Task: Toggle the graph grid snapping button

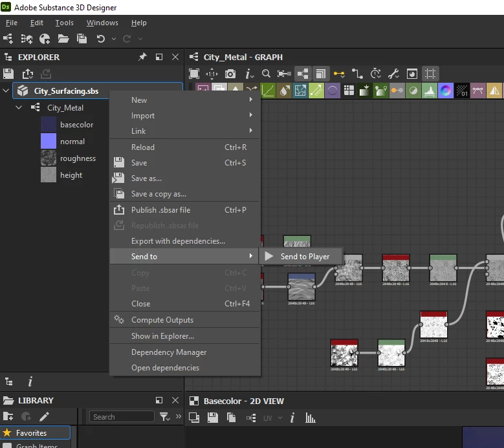Action: (x=430, y=74)
